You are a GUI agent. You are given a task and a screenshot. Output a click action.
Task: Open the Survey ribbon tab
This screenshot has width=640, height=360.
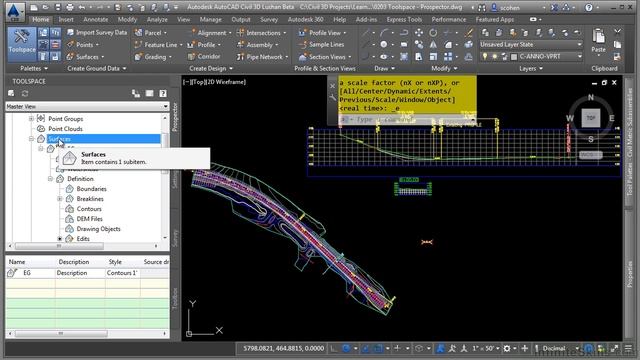(269, 19)
